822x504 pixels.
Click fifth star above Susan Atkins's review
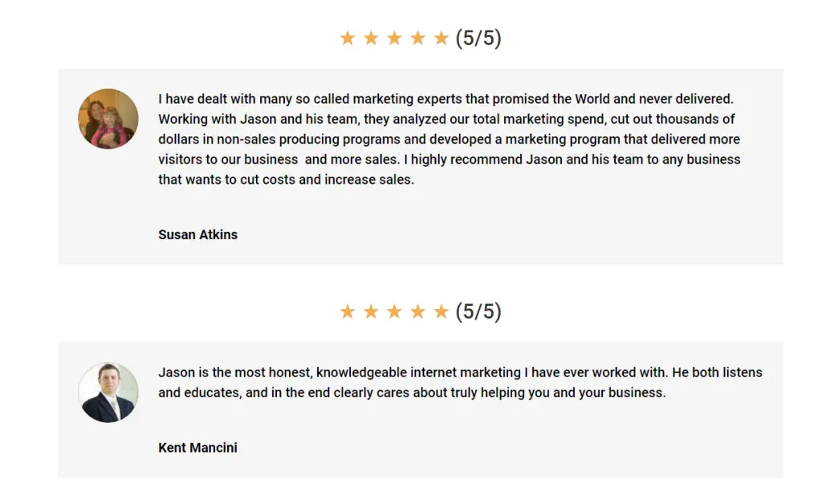(x=441, y=39)
